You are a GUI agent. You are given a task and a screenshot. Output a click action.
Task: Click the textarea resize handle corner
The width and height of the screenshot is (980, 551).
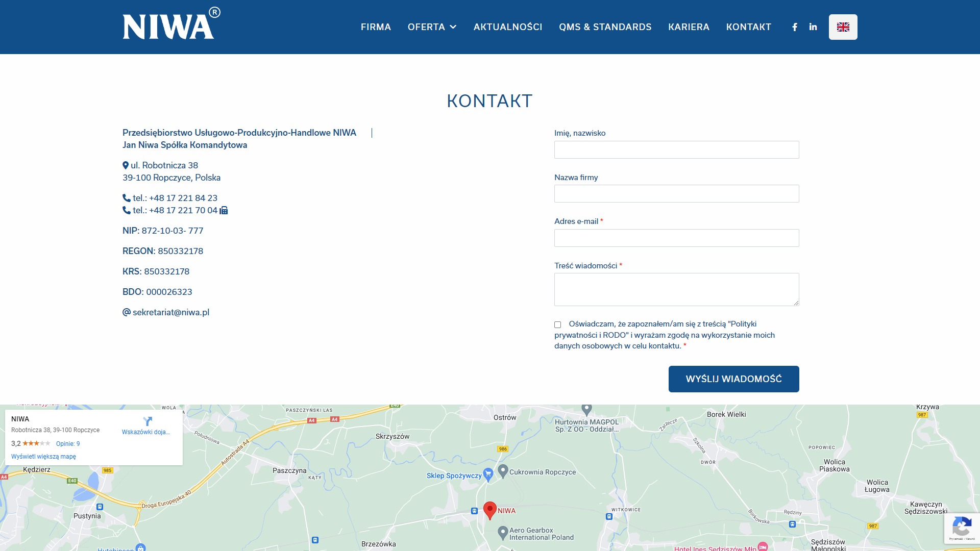pyautogui.click(x=796, y=303)
